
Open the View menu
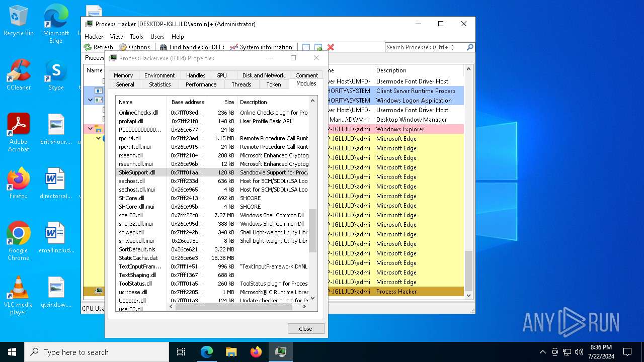(x=116, y=37)
